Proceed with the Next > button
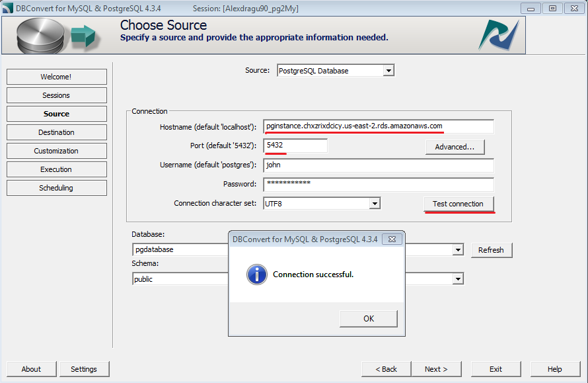This screenshot has width=588, height=383. coord(437,369)
